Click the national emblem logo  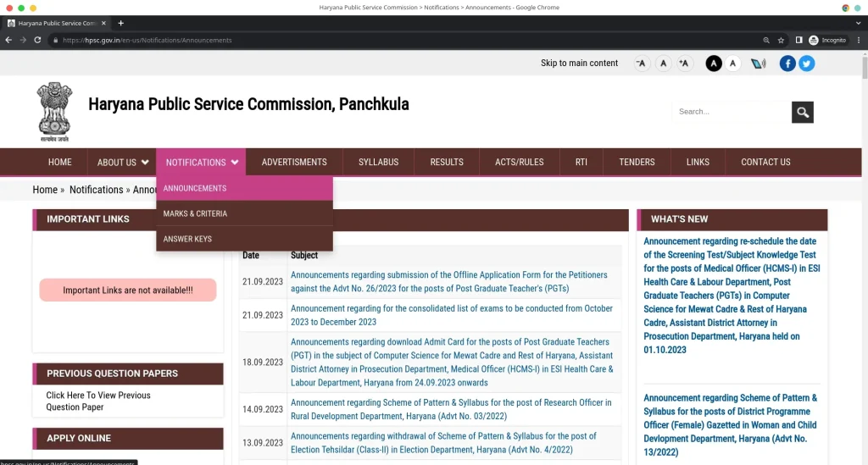tap(54, 112)
